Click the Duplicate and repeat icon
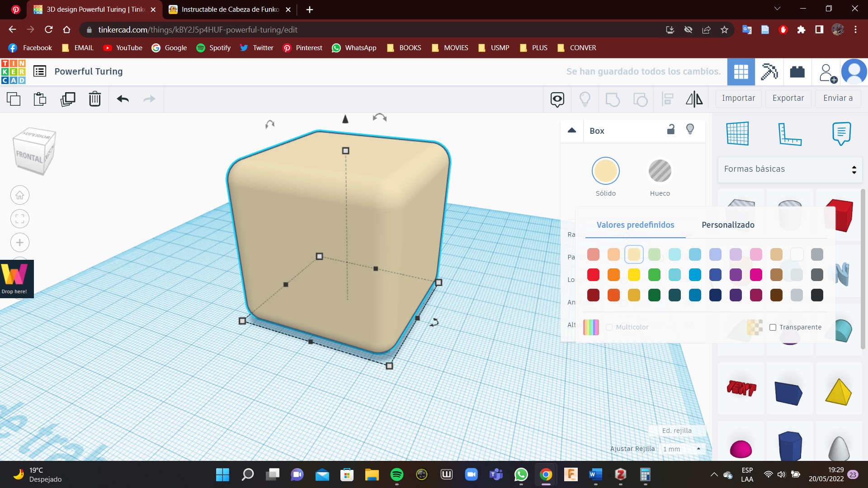868x488 pixels. 68,99
